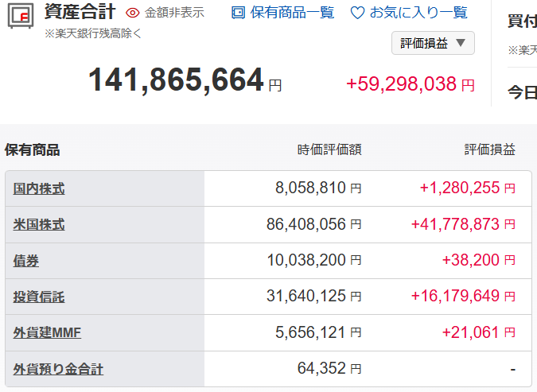Toggle the 金額非表示 eye icon
The image size is (537, 392).
click(x=133, y=13)
